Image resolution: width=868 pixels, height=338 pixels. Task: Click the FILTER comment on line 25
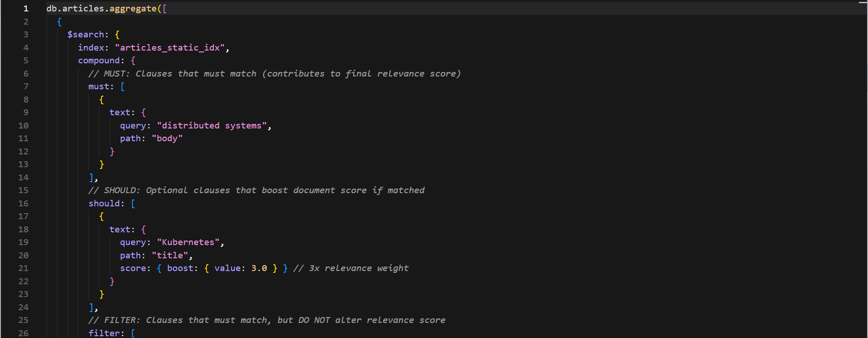(267, 320)
